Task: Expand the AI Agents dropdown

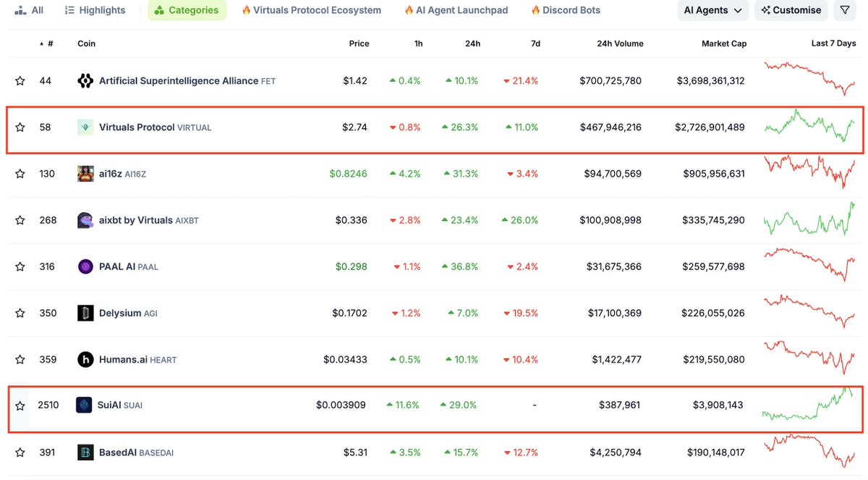Action: coord(712,10)
